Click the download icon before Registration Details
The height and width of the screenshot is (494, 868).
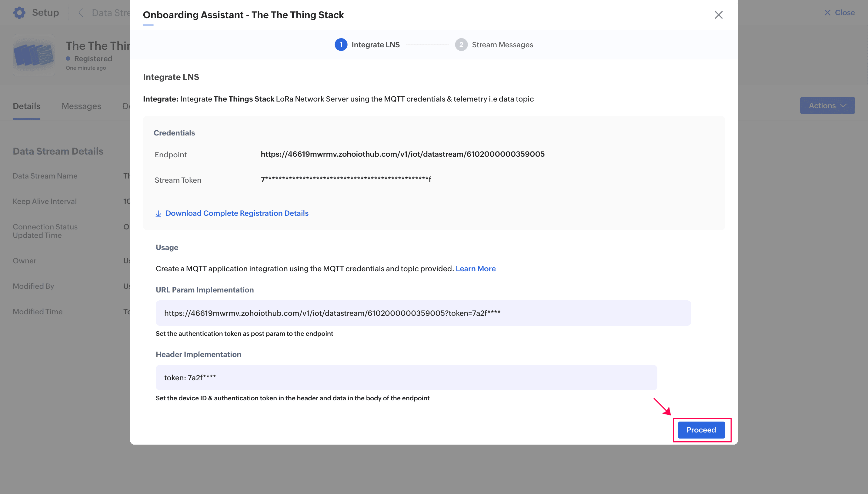pyautogui.click(x=158, y=213)
